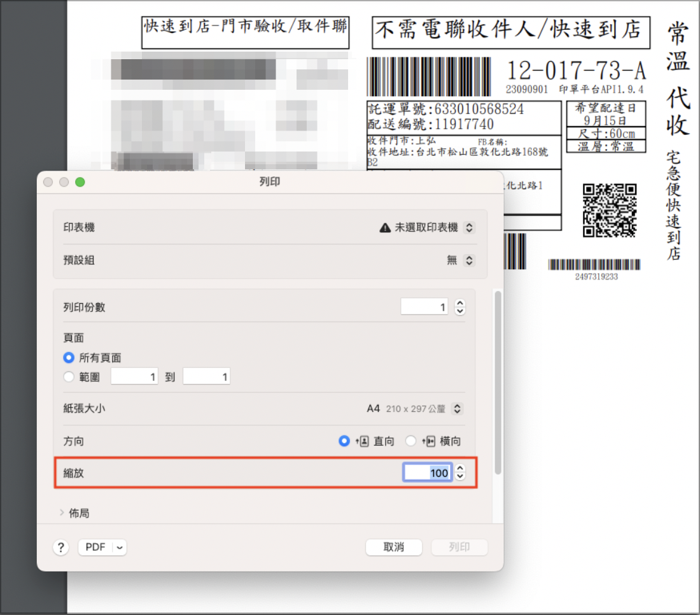Click the landscape orientation icon
The width and height of the screenshot is (700, 615).
428,442
